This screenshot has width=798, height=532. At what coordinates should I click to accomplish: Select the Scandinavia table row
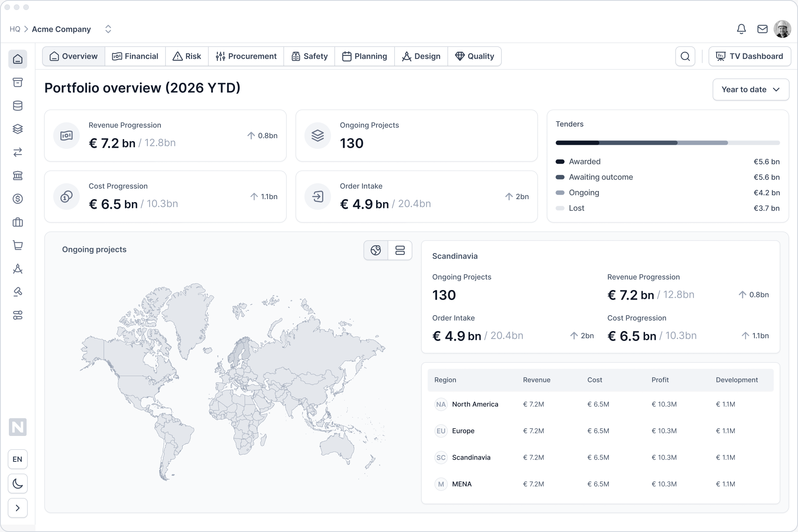601,457
